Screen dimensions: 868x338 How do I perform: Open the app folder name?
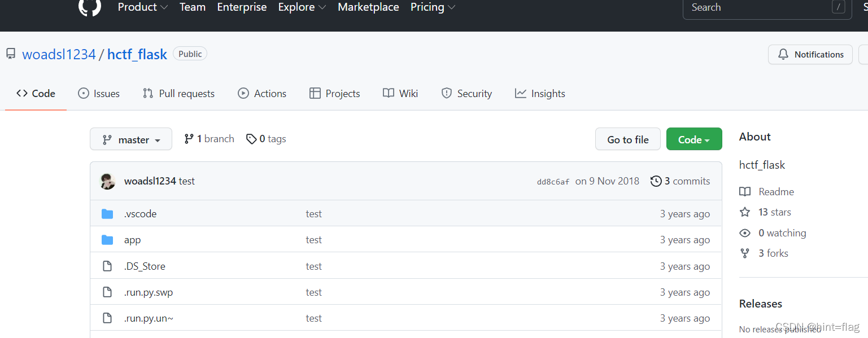point(133,240)
